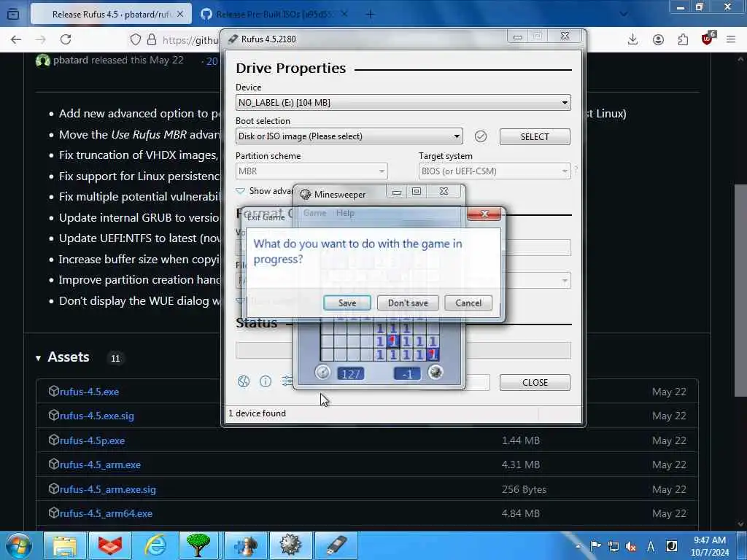
Task: Open Rufus about info icon
Action: (266, 381)
